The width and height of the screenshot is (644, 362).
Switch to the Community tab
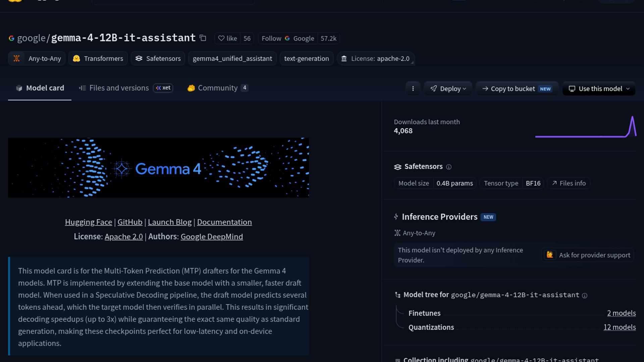217,88
